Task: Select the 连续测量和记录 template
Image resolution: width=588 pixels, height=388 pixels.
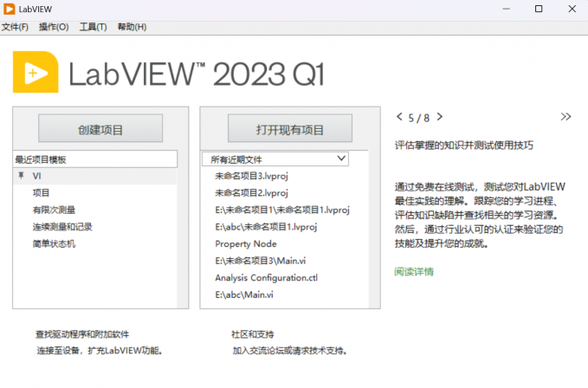Action: (x=62, y=227)
